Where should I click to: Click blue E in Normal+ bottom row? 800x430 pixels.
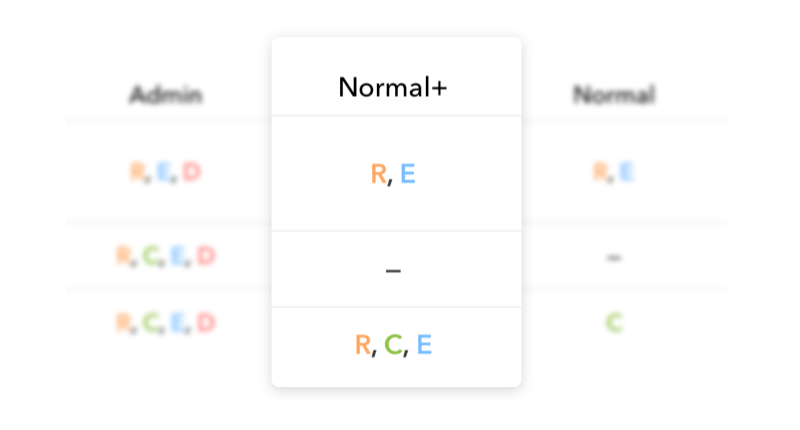[x=424, y=344]
